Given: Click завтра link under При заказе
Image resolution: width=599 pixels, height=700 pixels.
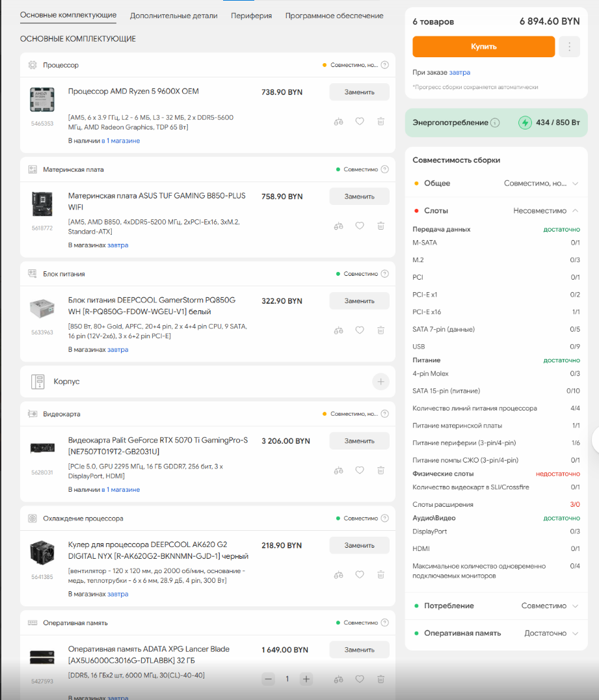Looking at the screenshot, I should (460, 72).
